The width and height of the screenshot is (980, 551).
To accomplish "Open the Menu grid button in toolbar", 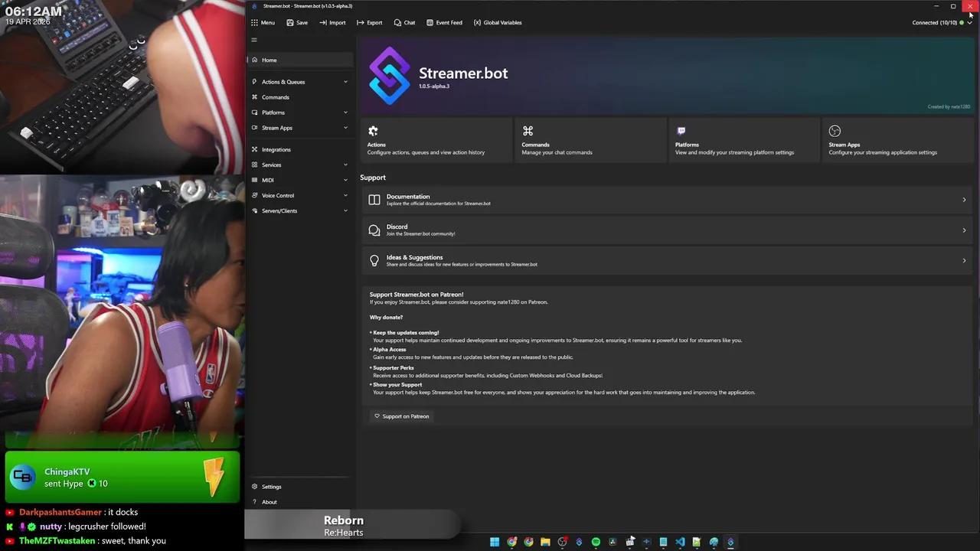I will tap(263, 22).
